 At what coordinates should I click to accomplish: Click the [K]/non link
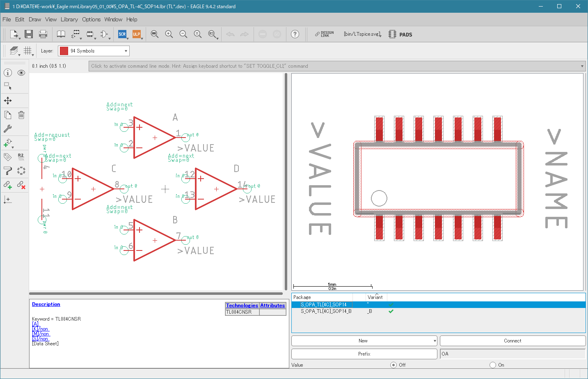(x=40, y=329)
